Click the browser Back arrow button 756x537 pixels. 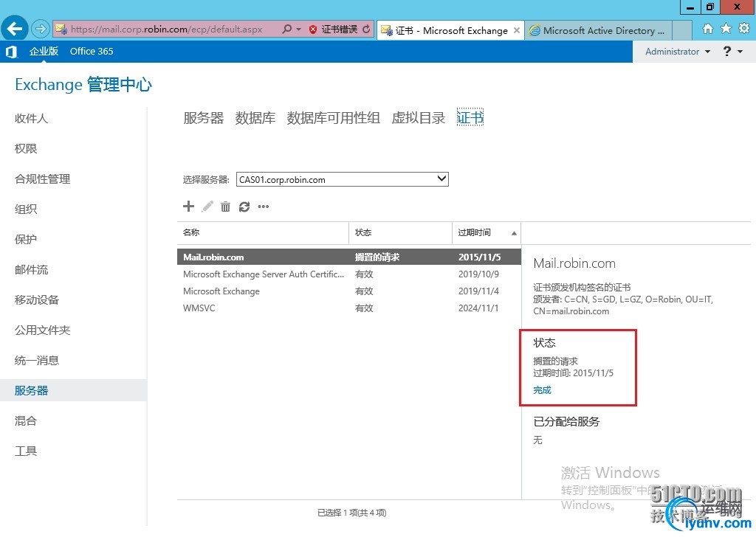pos(15,29)
